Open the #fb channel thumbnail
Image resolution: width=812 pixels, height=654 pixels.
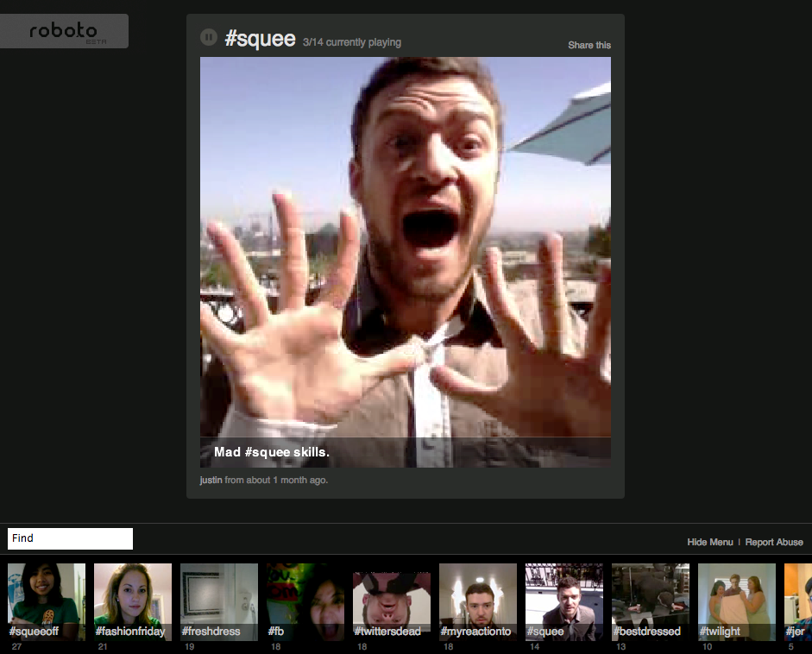pos(305,601)
